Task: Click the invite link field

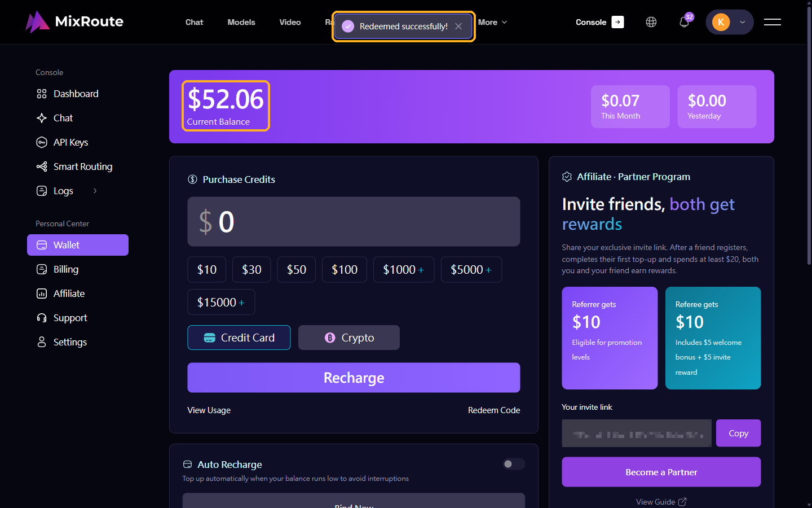Action: (x=637, y=433)
